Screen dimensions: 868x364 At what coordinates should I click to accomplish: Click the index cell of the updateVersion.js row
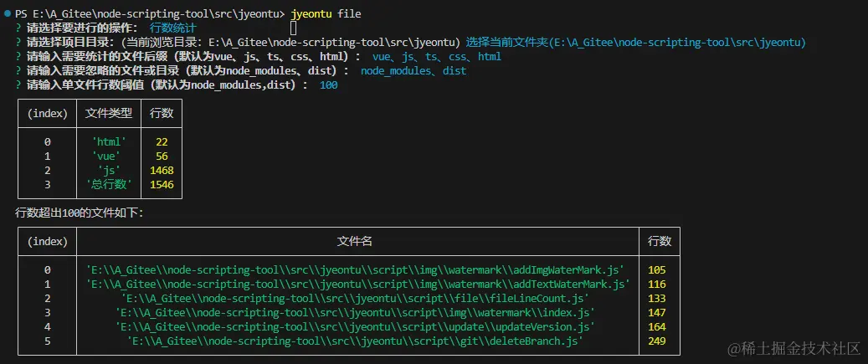coord(48,327)
